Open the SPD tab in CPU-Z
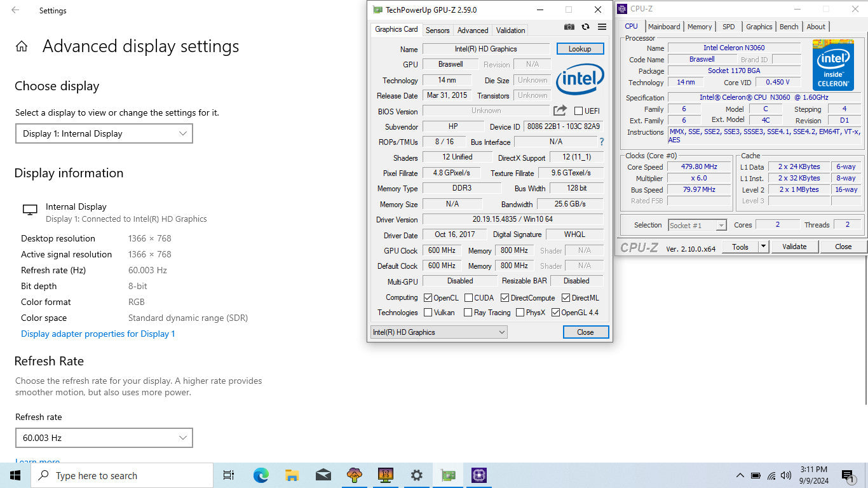868x488 pixels. [729, 27]
